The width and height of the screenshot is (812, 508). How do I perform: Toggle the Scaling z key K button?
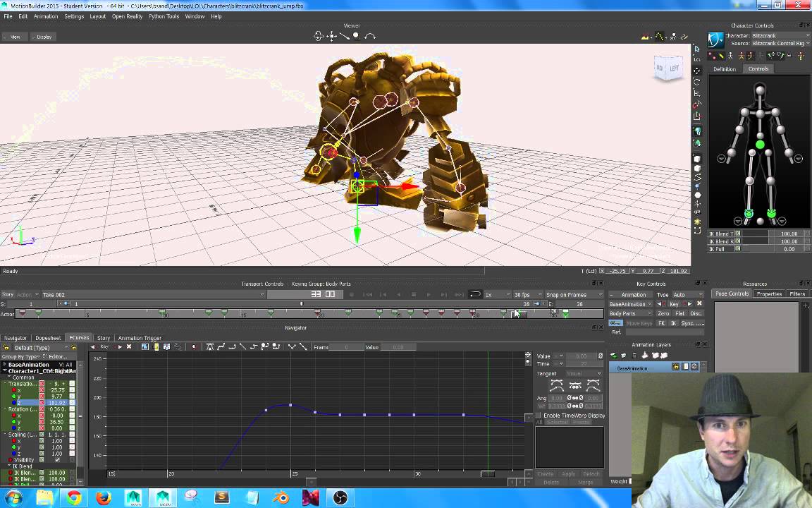[42, 454]
